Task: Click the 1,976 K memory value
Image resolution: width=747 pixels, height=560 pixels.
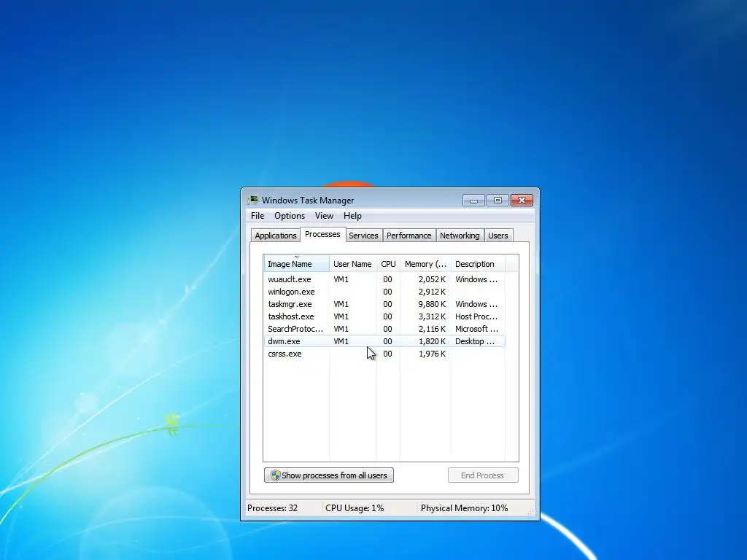Action: pos(432,354)
